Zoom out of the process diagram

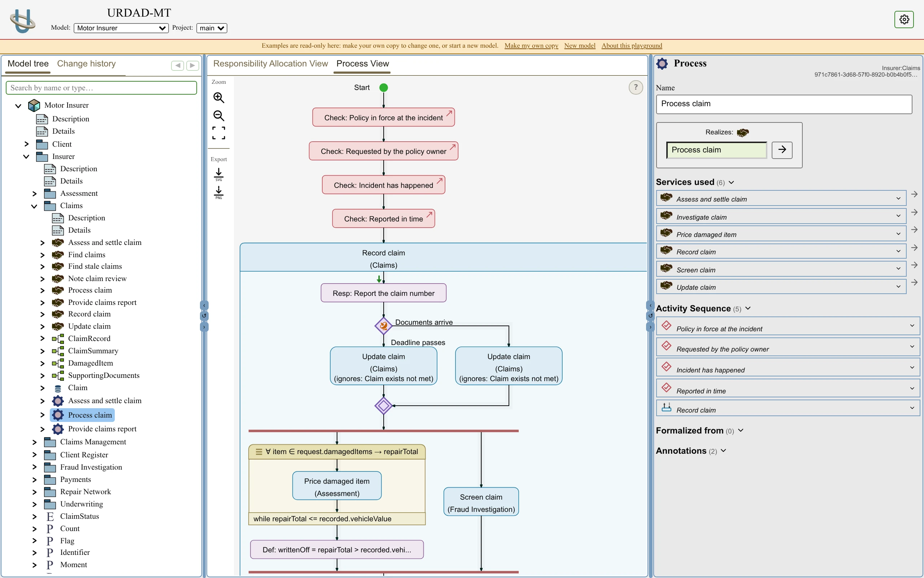point(219,116)
